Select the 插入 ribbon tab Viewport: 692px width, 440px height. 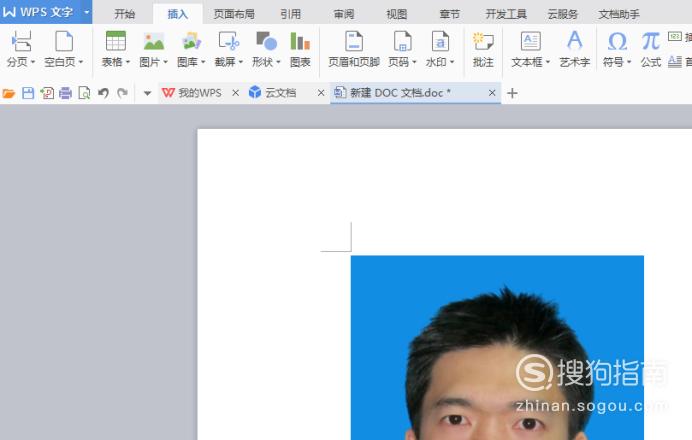(x=178, y=14)
